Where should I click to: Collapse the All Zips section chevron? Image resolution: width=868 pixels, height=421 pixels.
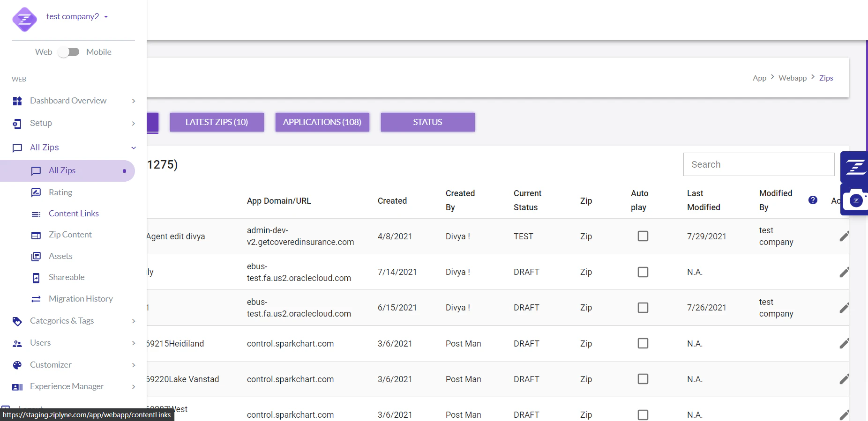coord(134,148)
